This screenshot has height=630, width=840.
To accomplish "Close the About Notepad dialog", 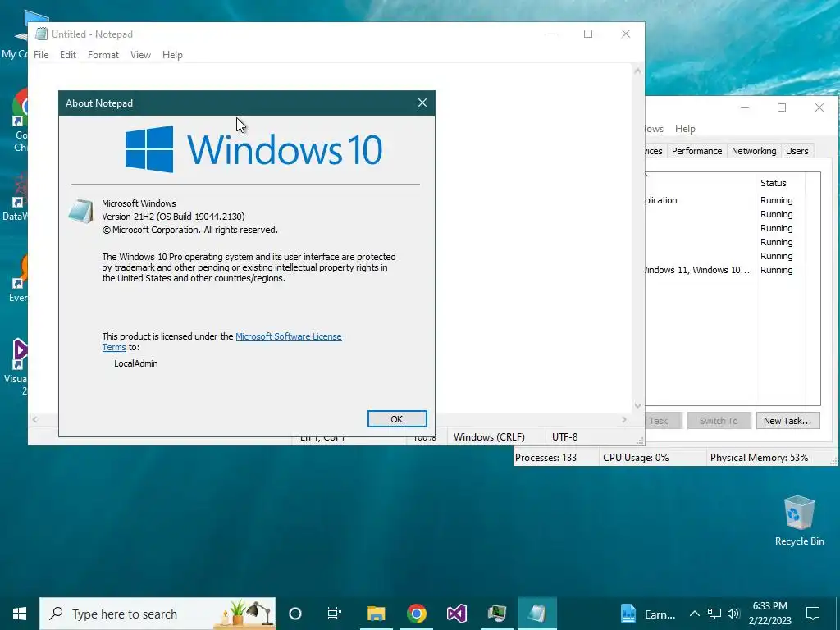I will point(422,103).
